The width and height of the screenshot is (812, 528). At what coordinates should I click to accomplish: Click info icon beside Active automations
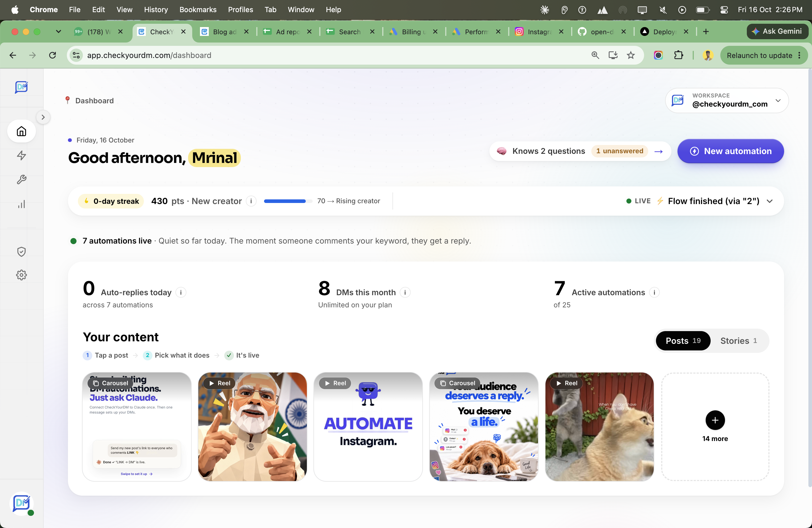(654, 292)
